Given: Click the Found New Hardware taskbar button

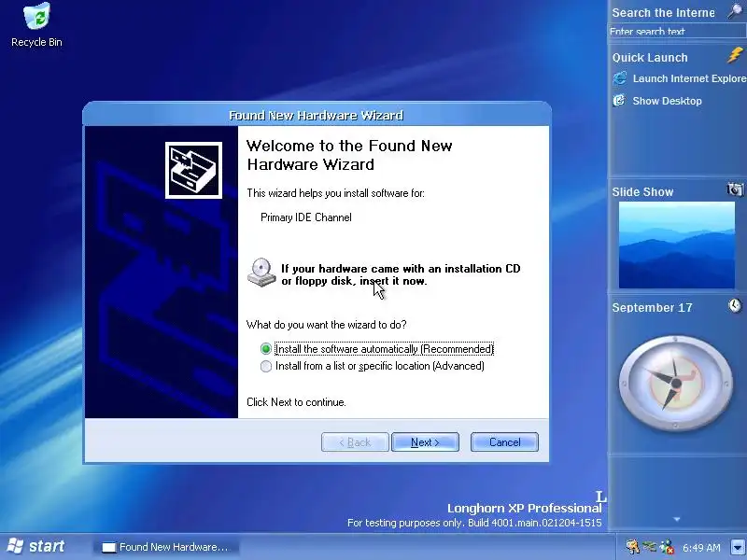Looking at the screenshot, I should pyautogui.click(x=167, y=547).
